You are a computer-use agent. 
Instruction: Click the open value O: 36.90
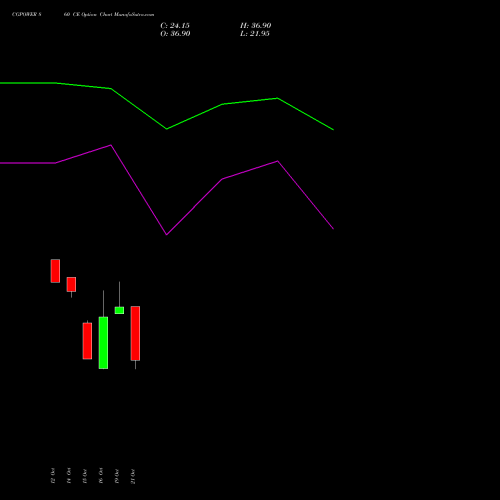click(175, 33)
